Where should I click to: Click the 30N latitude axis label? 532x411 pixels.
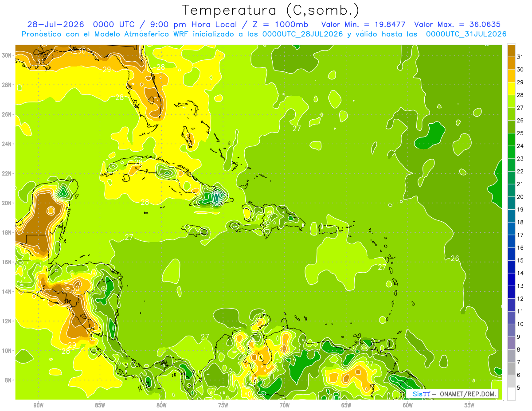(x=8, y=55)
